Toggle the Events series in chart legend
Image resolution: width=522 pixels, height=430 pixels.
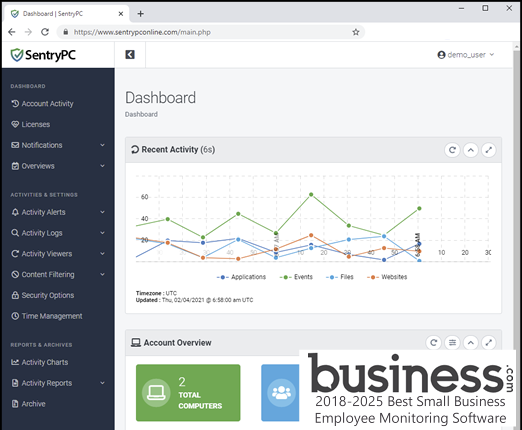point(296,277)
